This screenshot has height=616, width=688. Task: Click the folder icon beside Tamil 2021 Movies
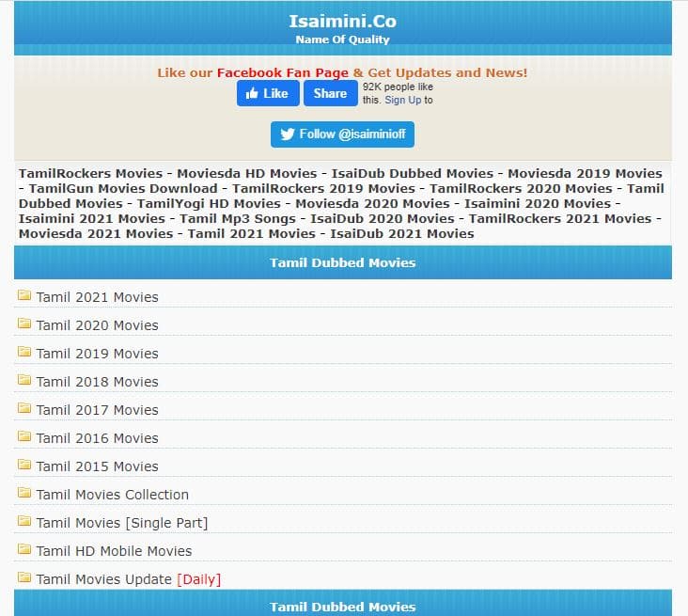click(x=24, y=295)
